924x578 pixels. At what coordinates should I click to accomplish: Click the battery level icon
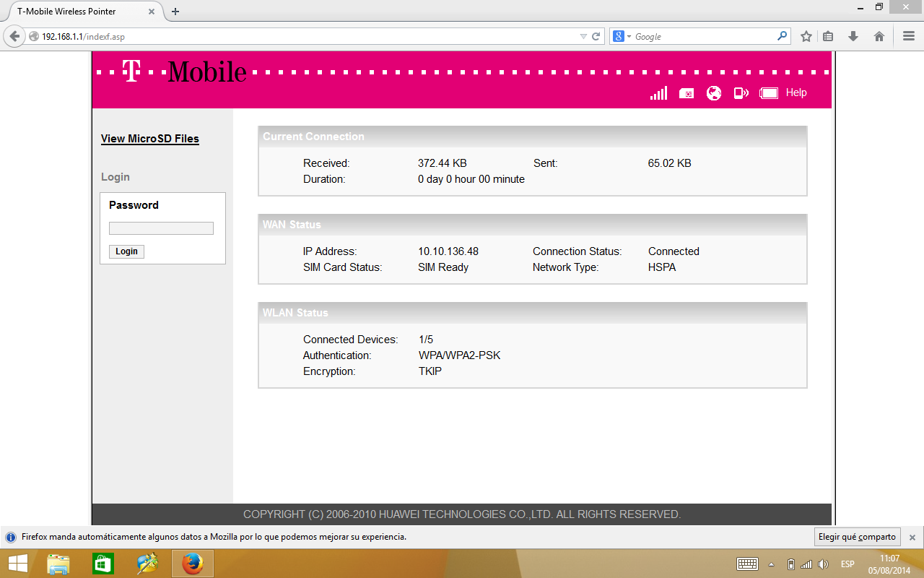pos(769,93)
